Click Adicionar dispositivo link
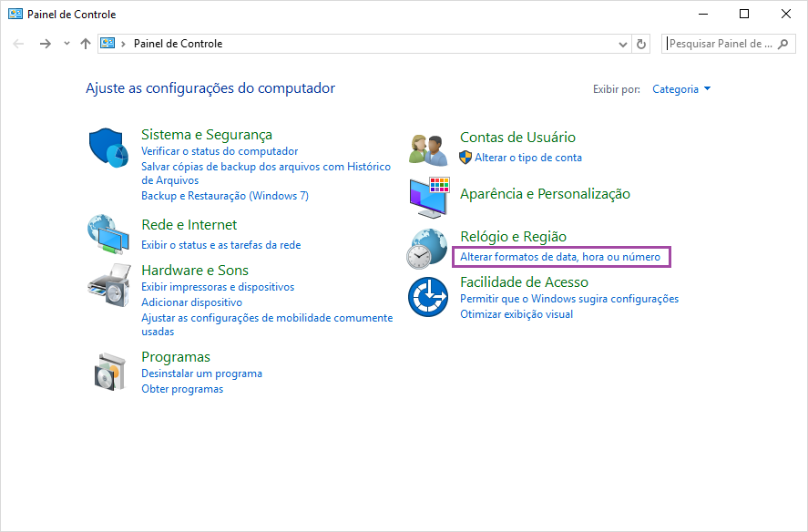This screenshot has width=808, height=532. click(191, 302)
